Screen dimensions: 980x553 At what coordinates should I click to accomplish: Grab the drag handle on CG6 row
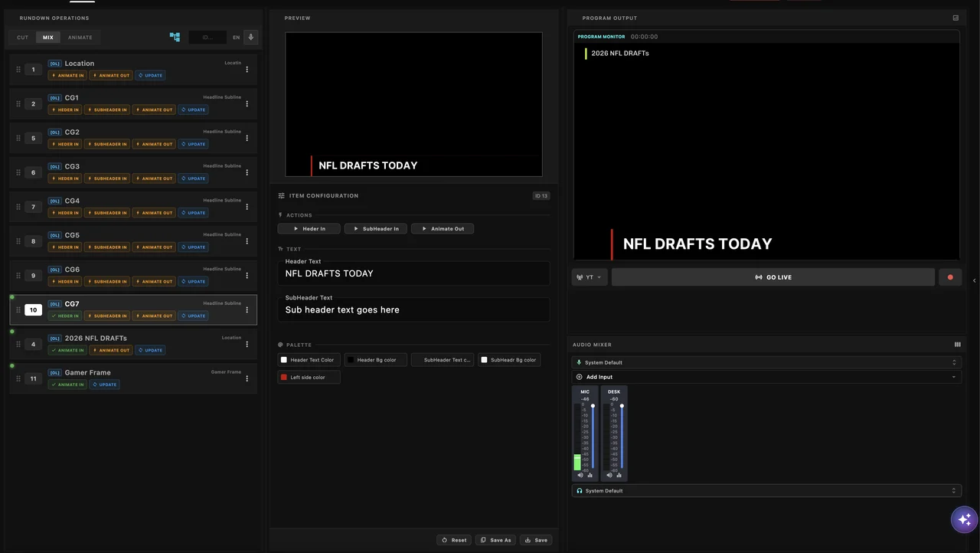18,276
